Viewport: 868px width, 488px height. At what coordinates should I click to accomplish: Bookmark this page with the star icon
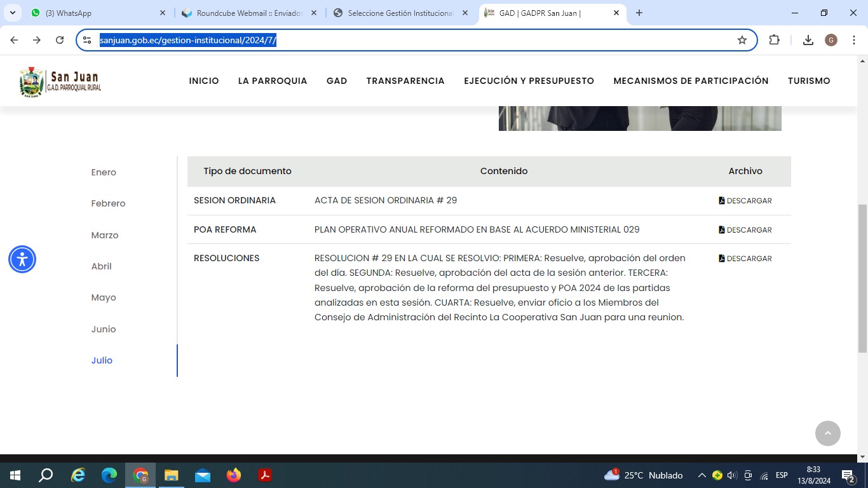(x=742, y=40)
